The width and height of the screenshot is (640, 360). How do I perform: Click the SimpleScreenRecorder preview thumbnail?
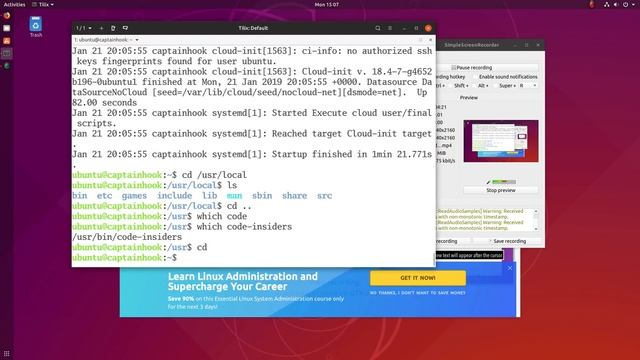click(x=501, y=141)
